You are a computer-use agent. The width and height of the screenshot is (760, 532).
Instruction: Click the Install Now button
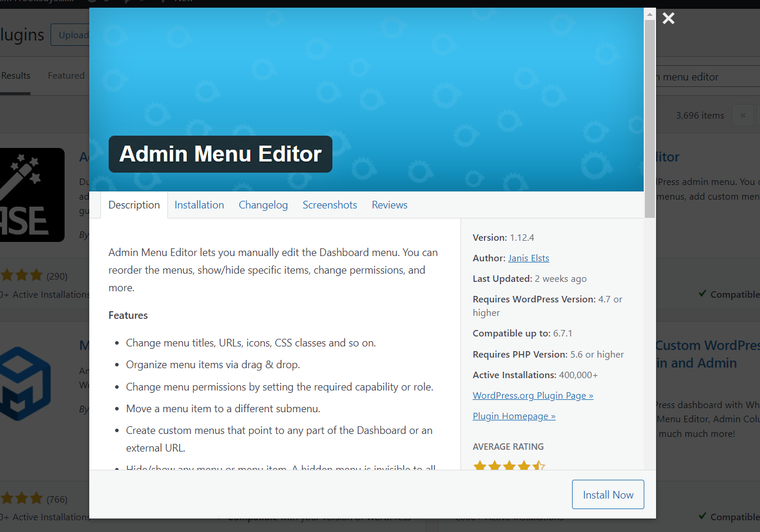coord(608,494)
